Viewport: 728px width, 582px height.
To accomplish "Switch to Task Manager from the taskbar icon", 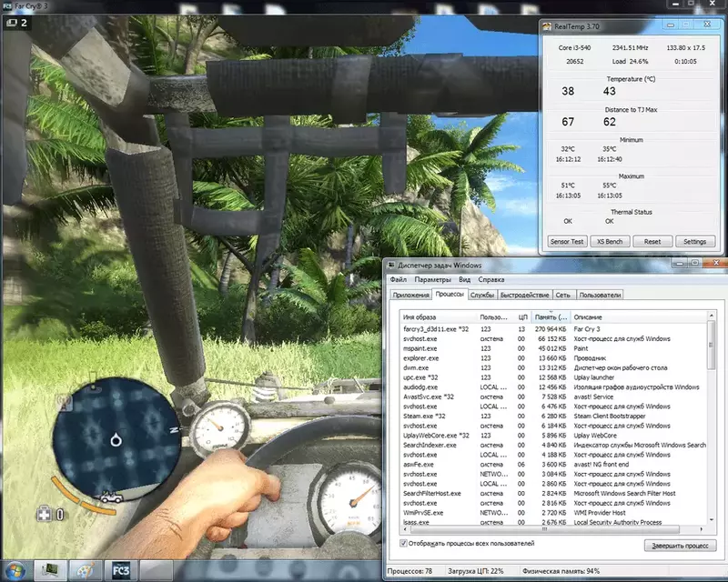I will pos(50,570).
